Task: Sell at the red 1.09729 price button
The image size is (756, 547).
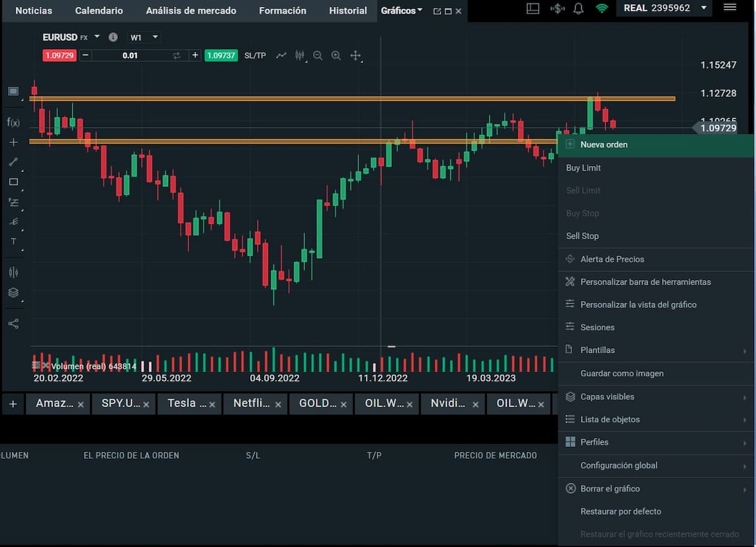Action: click(x=59, y=55)
